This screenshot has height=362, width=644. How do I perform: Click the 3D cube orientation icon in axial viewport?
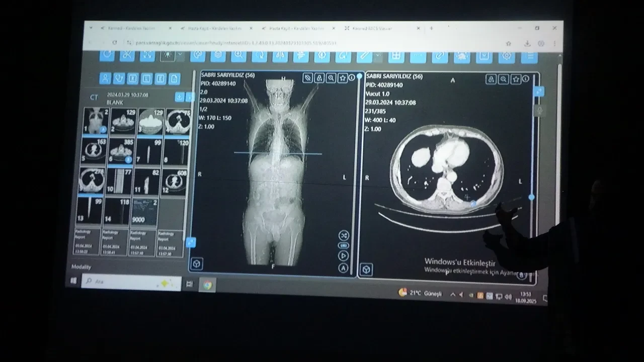pos(366,270)
